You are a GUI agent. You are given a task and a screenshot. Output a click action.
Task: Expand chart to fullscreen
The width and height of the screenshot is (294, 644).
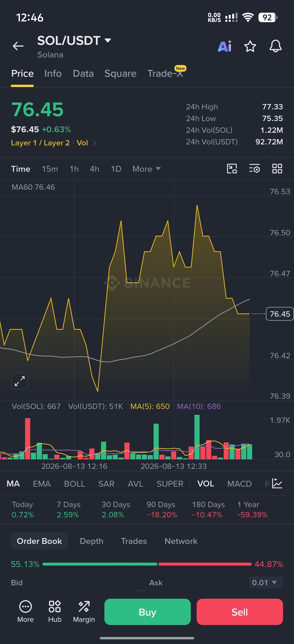coord(20,381)
